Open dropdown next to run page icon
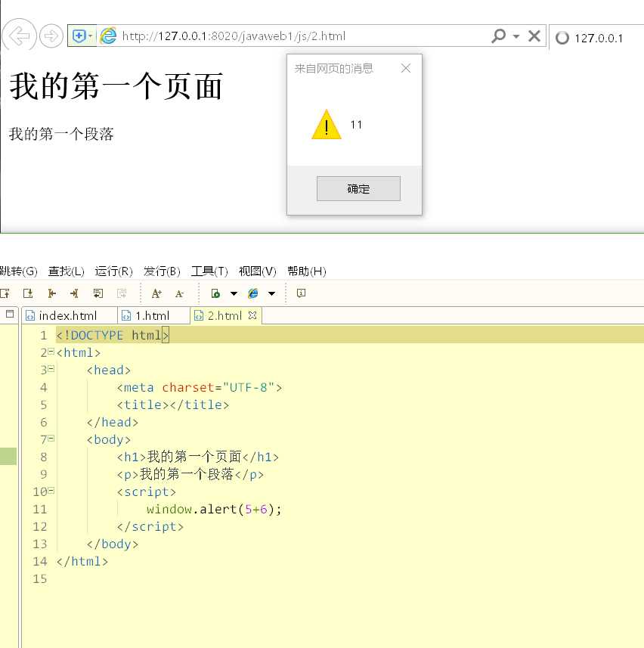This screenshot has width=644, height=648. pos(234,293)
